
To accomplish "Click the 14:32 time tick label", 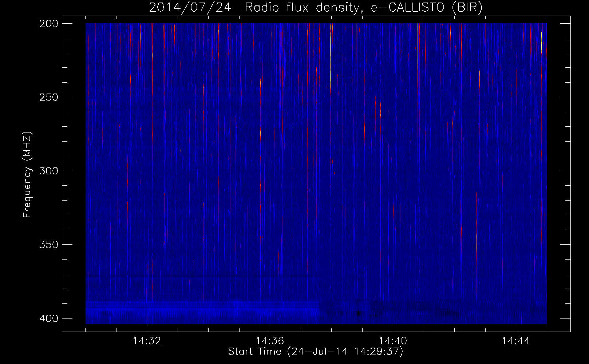I will coord(147,341).
